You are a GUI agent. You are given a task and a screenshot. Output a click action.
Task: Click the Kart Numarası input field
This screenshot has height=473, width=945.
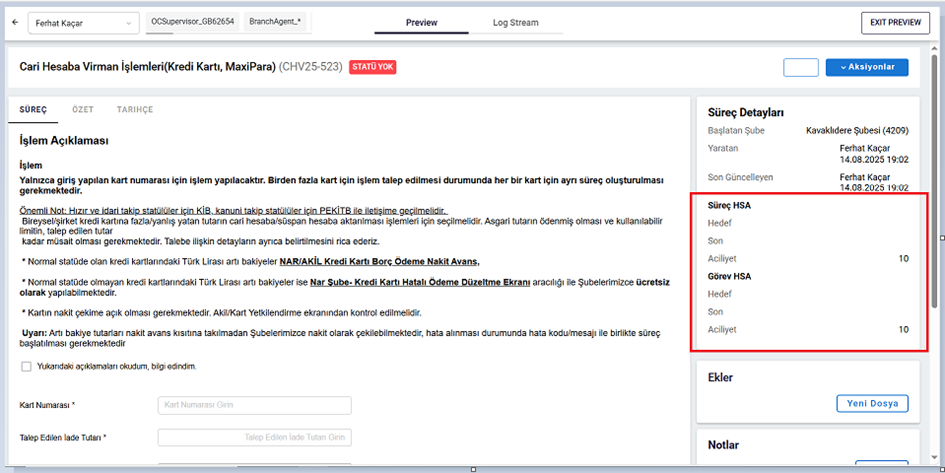254,405
